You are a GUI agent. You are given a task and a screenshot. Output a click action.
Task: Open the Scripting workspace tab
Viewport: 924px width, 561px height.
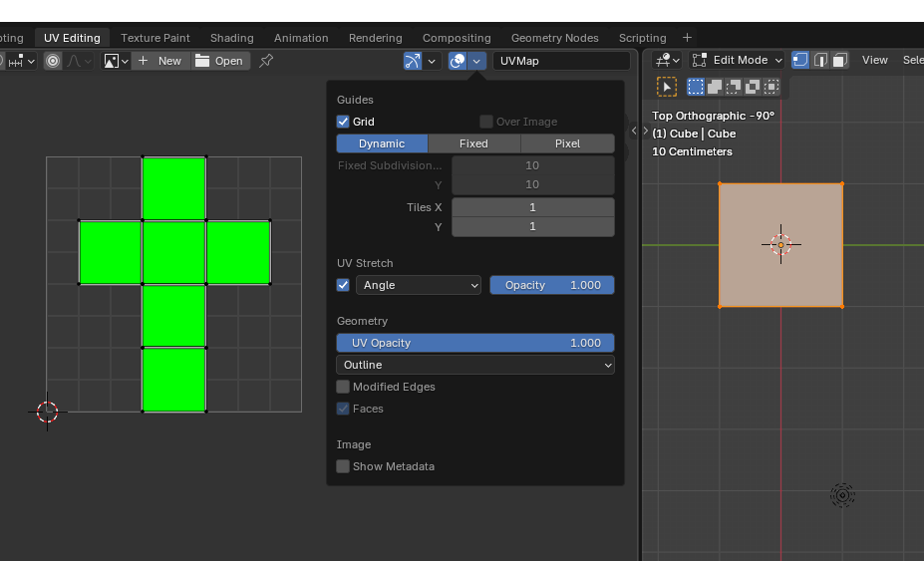click(642, 38)
